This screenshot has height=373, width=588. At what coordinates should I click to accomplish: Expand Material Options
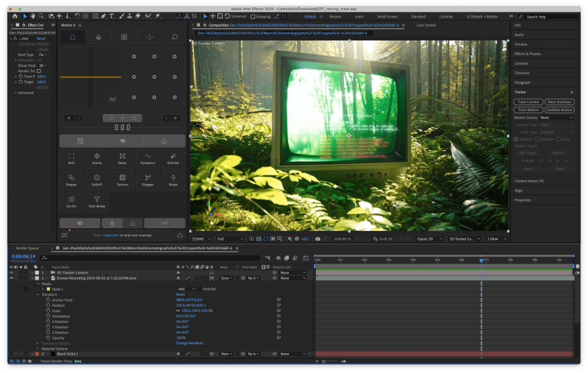[x=38, y=349]
